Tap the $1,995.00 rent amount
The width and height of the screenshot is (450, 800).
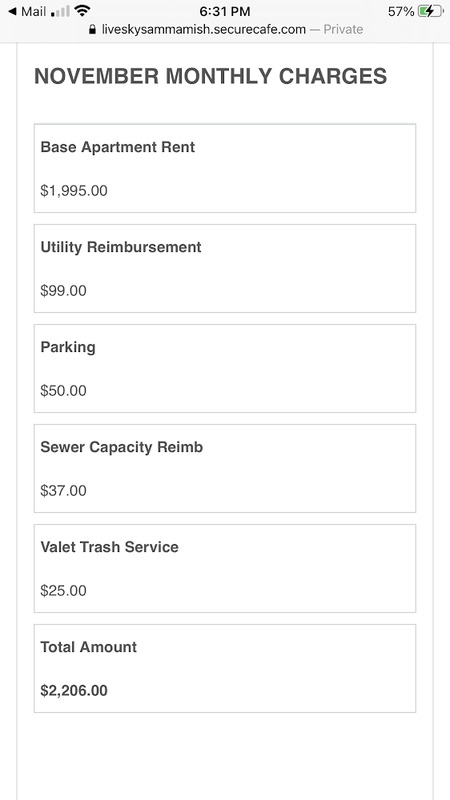74,191
